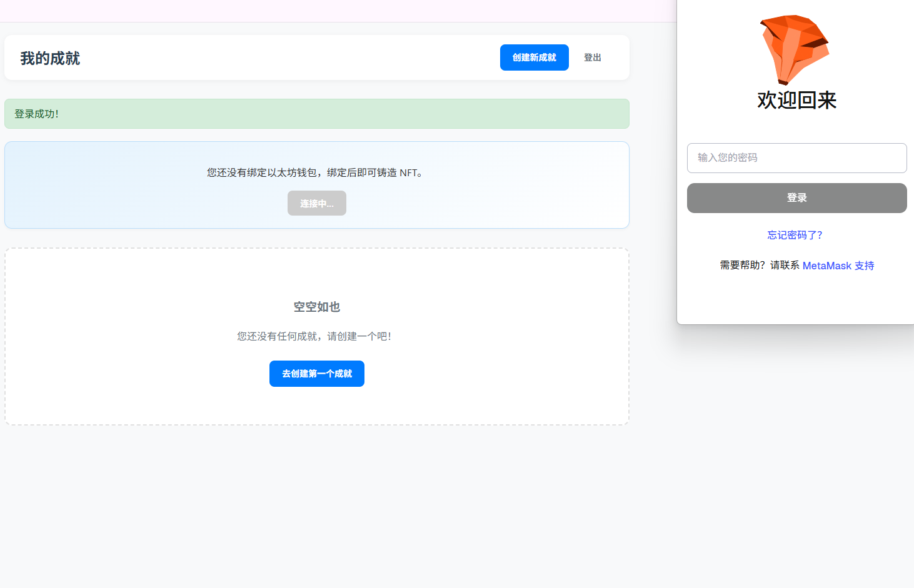This screenshot has height=588, width=914.
Task: Click the blue 创建新成就 button
Action: [534, 57]
